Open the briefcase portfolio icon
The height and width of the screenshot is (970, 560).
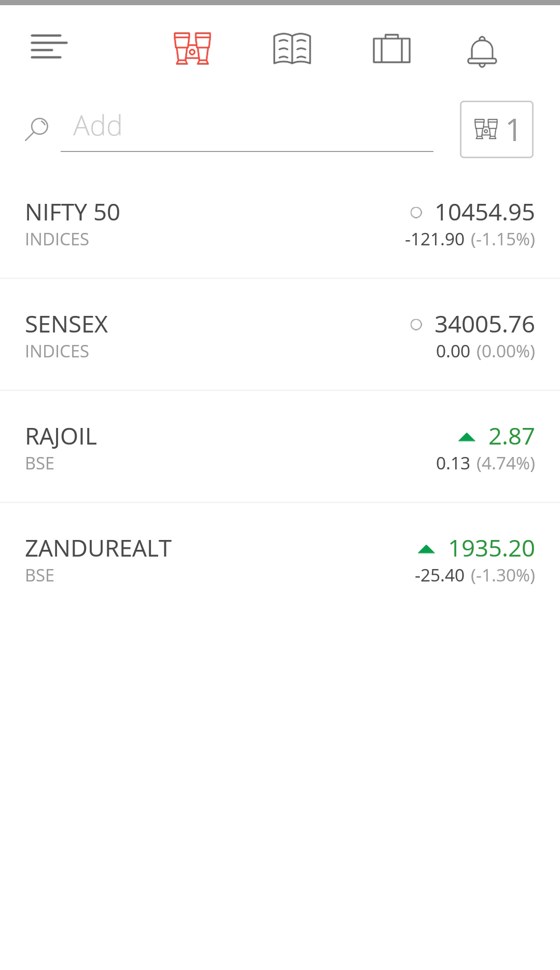(391, 49)
